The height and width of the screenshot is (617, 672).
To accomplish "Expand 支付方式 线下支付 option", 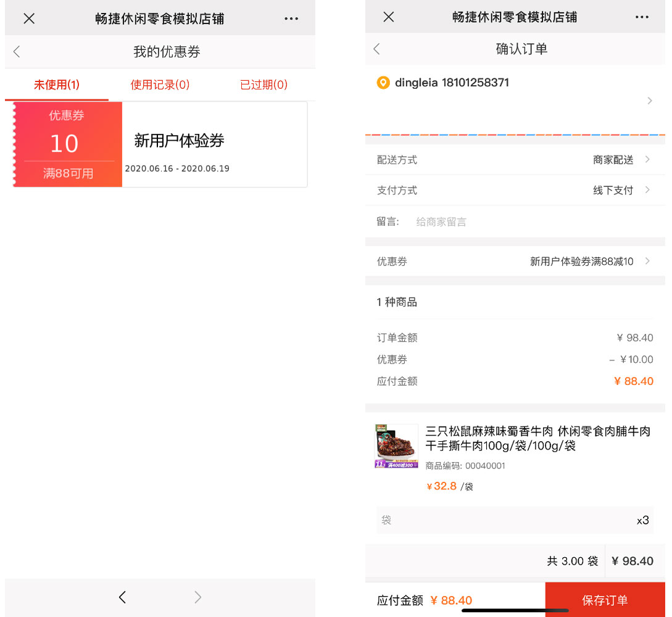I will click(x=515, y=190).
